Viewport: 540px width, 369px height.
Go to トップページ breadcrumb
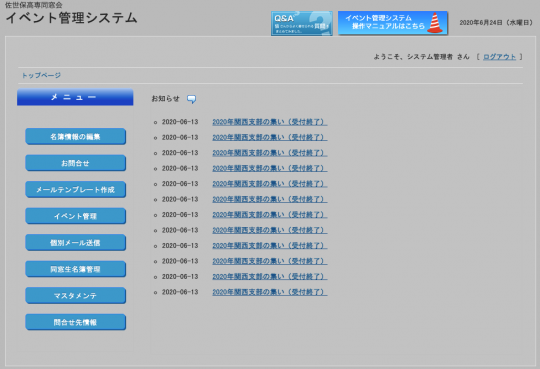point(41,75)
